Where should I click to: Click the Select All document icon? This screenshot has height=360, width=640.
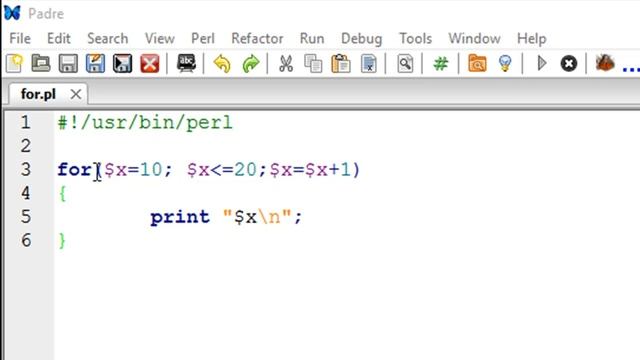point(369,64)
